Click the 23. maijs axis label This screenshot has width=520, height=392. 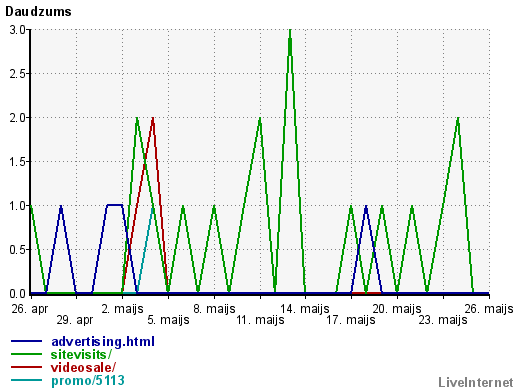443,320
